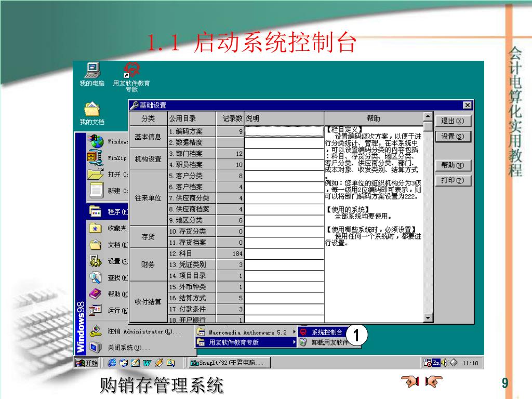Click the 往来单位 category cell
The image size is (532, 399).
(148, 198)
